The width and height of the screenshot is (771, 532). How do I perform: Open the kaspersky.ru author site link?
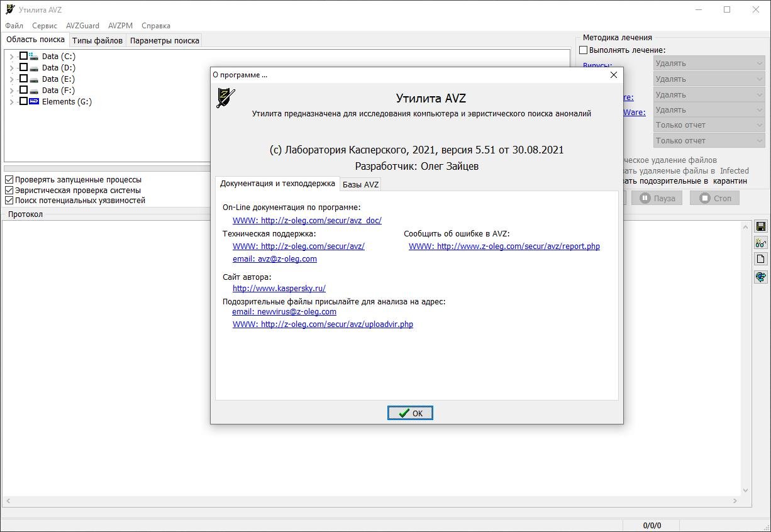tap(279, 288)
